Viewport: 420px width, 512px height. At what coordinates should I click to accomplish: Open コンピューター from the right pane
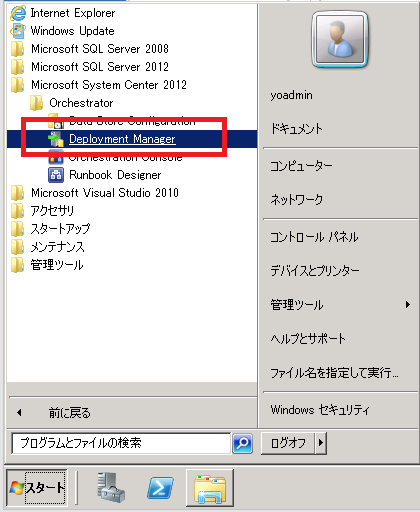tap(301, 166)
